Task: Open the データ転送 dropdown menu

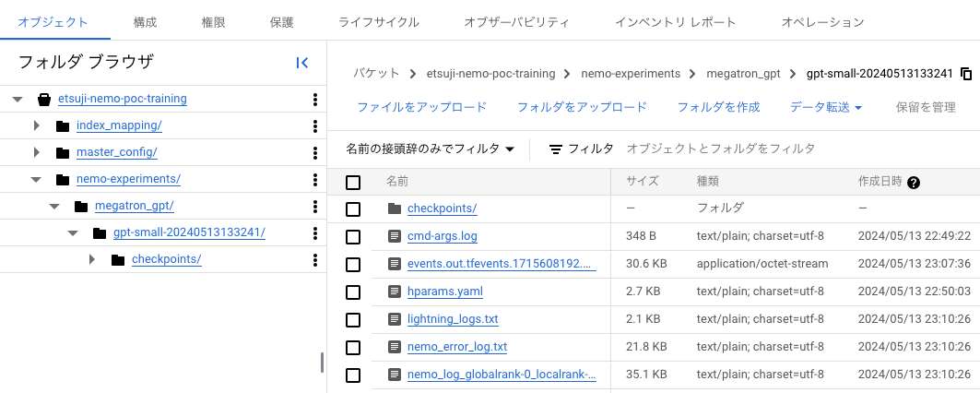Action: pyautogui.click(x=826, y=107)
